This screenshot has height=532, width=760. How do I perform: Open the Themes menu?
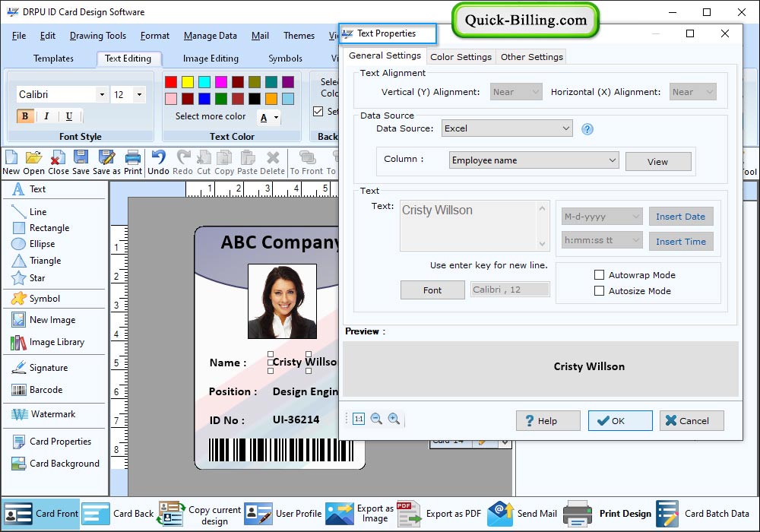pyautogui.click(x=299, y=36)
